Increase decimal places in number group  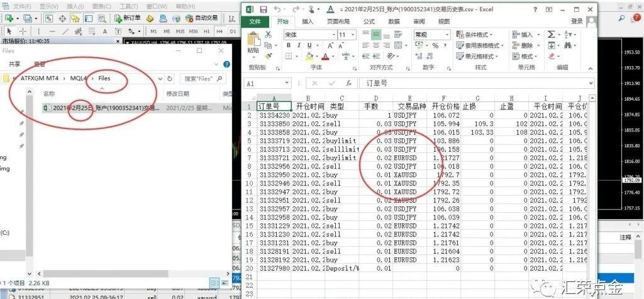coord(418,57)
